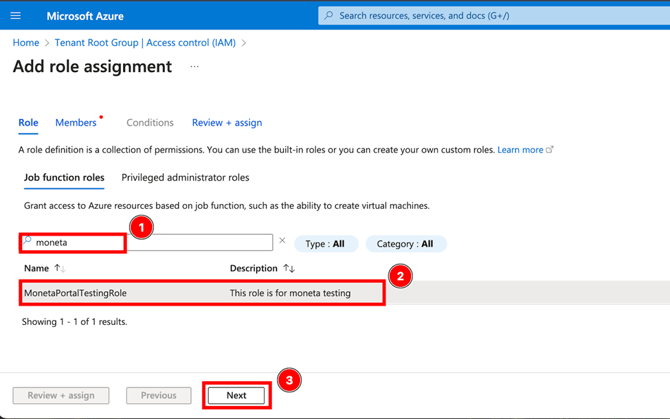Click the Next button

[236, 395]
